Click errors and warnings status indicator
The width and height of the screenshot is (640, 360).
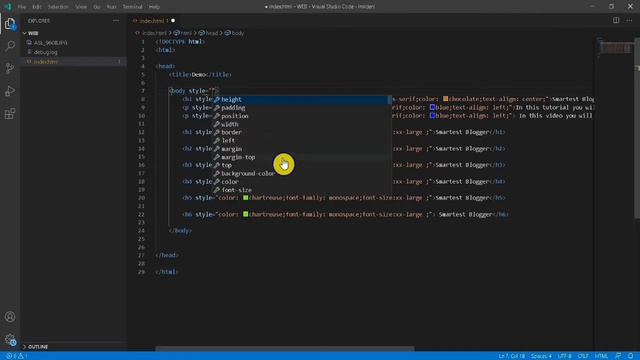(16, 356)
